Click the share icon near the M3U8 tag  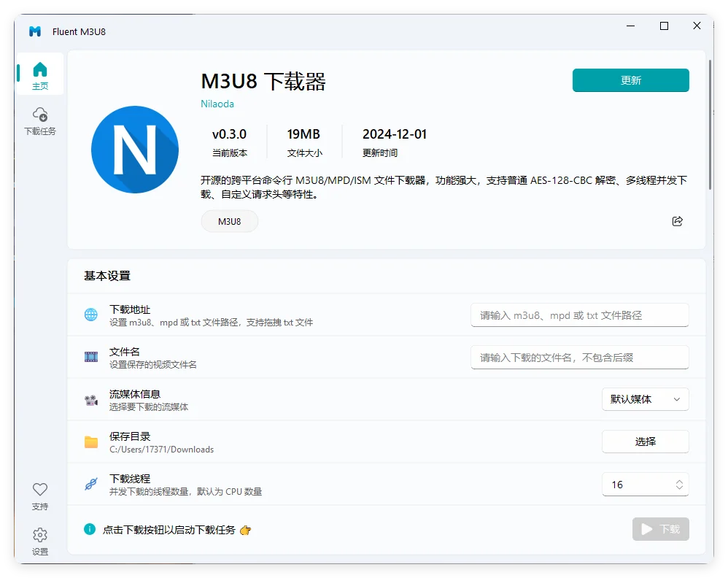[677, 220]
